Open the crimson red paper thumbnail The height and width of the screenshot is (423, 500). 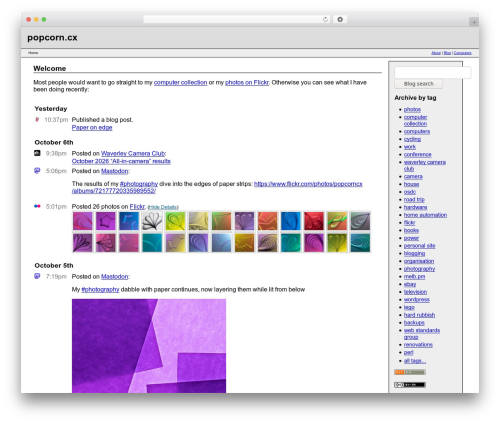pos(314,221)
